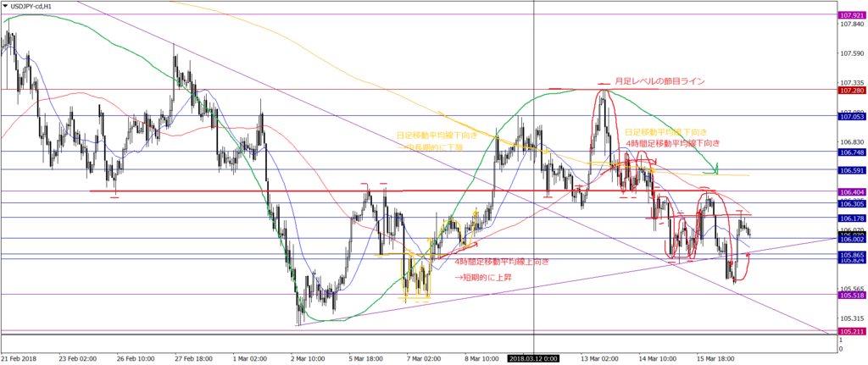Select the 106.305 price label
This screenshot has height=365, width=868.
point(853,203)
